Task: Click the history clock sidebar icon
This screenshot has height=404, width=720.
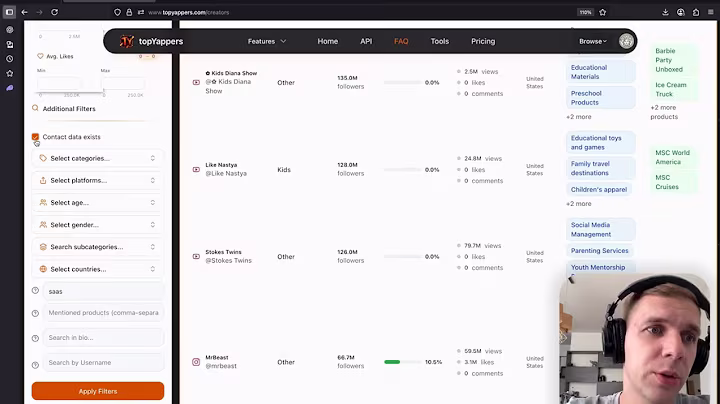Action: pos(10,59)
